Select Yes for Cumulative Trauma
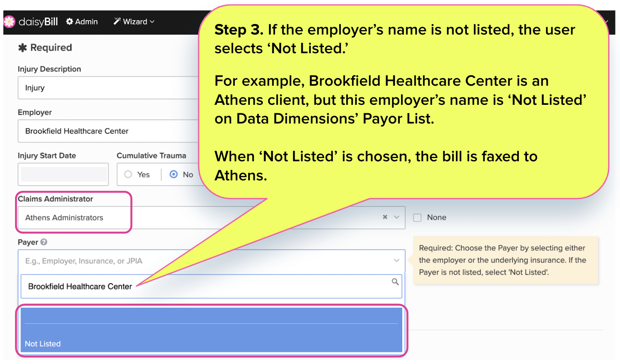Image resolution: width=620 pixels, height=364 pixels. click(128, 174)
